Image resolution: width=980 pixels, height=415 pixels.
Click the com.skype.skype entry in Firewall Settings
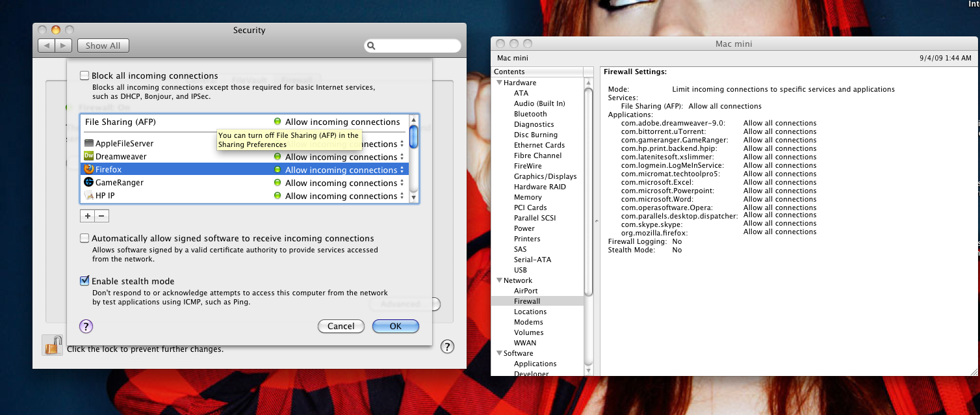pos(652,224)
